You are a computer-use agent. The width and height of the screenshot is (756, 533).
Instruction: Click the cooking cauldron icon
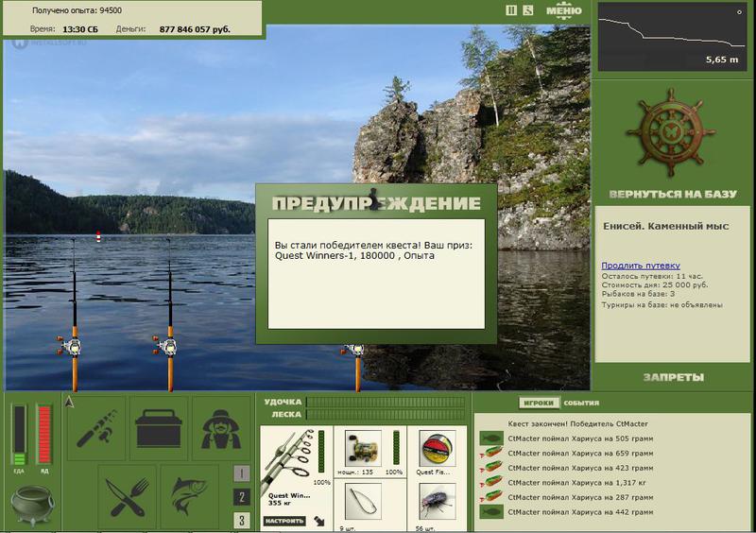coord(32,505)
